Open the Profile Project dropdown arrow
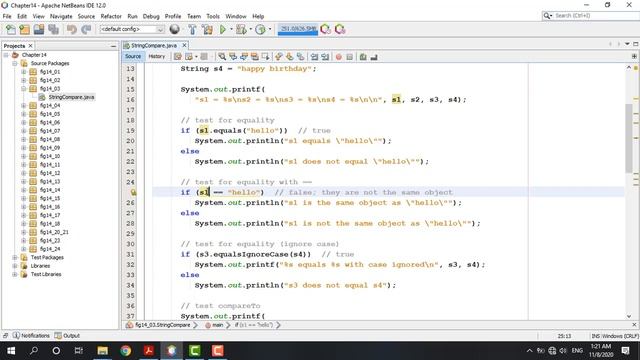 pyautogui.click(x=270, y=29)
